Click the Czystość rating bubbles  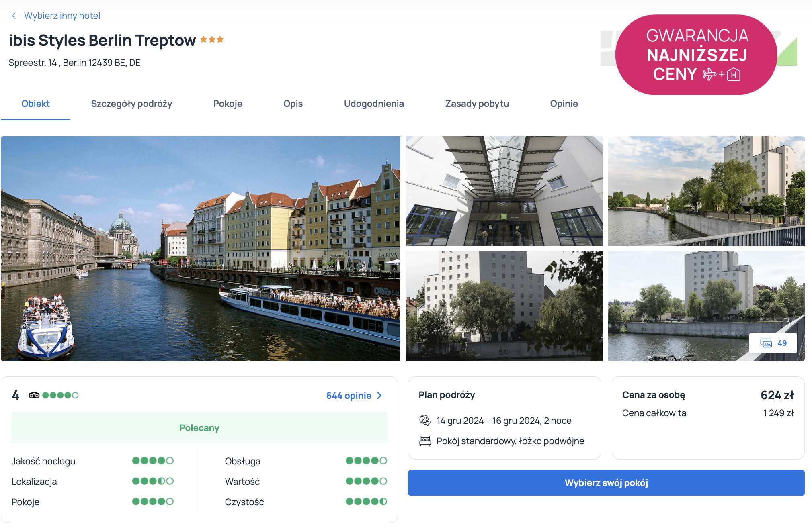[366, 502]
